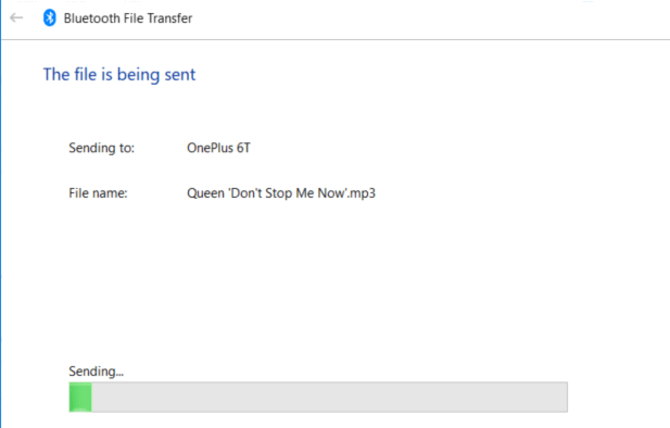
Task: Click the "Sending..." status text
Action: [96, 372]
